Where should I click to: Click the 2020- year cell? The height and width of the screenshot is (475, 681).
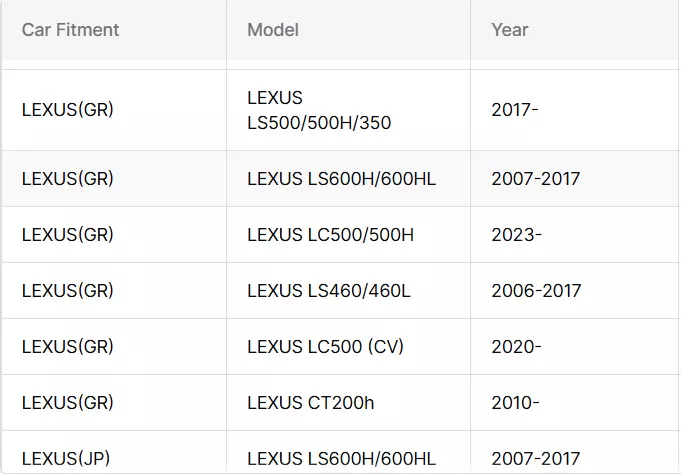coord(517,347)
